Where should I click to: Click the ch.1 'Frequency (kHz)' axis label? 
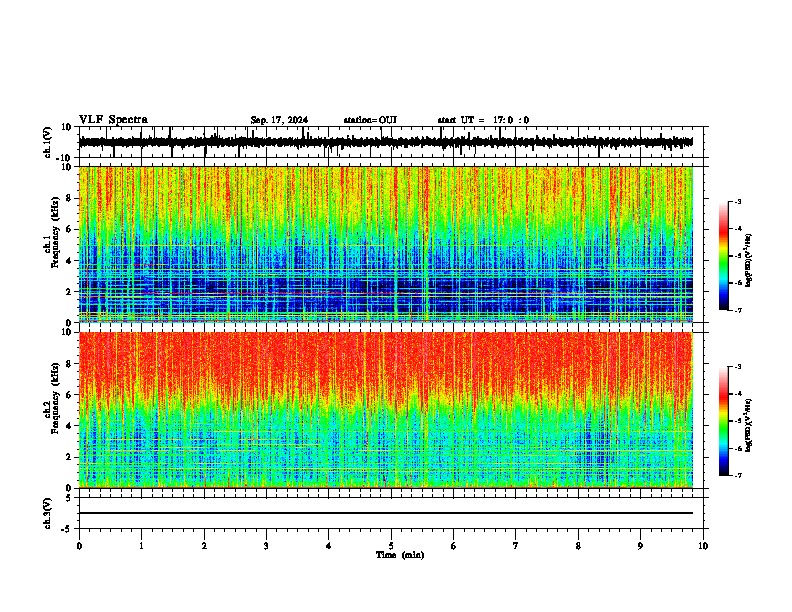click(x=54, y=232)
